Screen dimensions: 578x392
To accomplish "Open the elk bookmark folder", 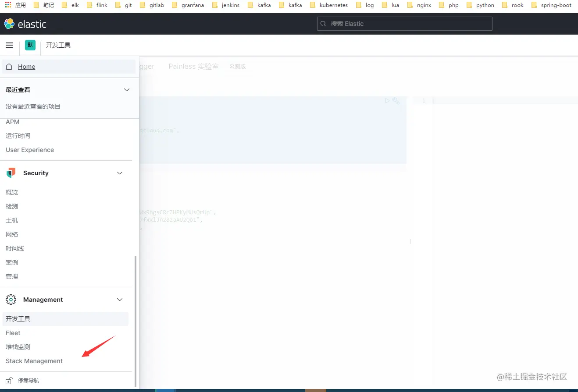I will [70, 5].
